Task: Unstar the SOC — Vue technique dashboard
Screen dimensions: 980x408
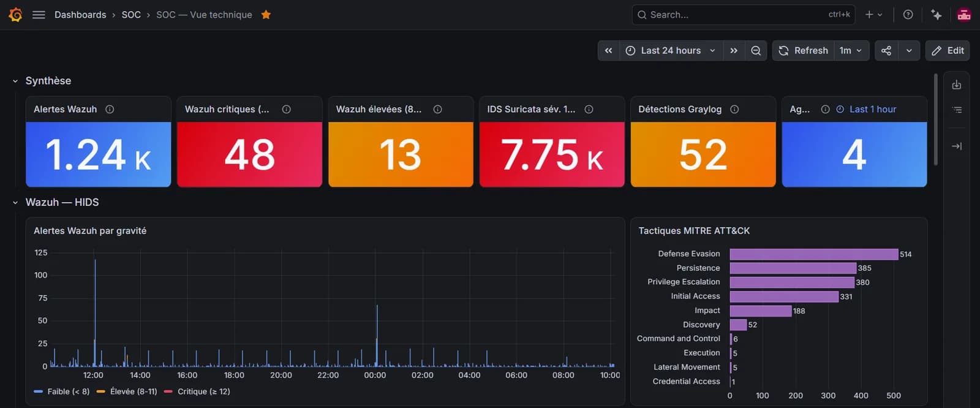Action: click(266, 15)
